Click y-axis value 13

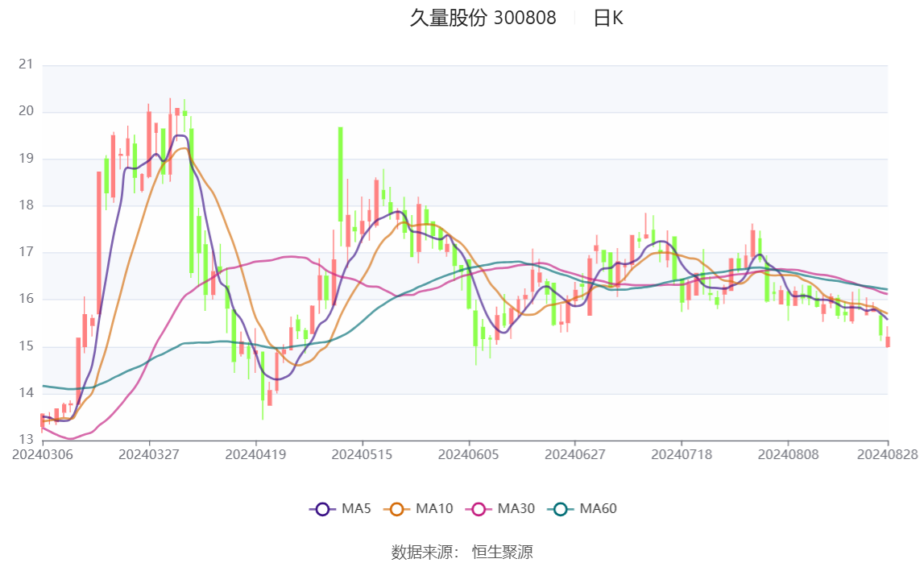coord(26,440)
